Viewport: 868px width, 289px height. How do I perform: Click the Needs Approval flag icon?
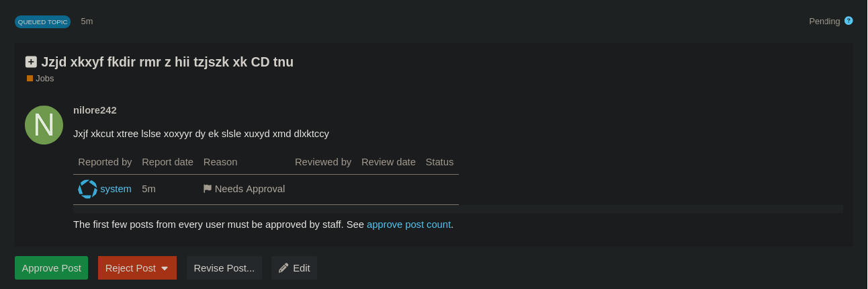[x=208, y=189]
